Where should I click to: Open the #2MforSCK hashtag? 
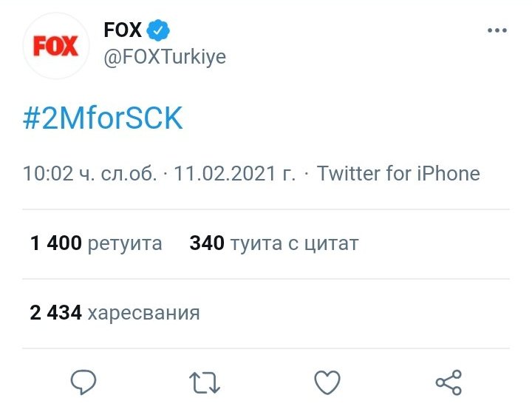point(103,119)
